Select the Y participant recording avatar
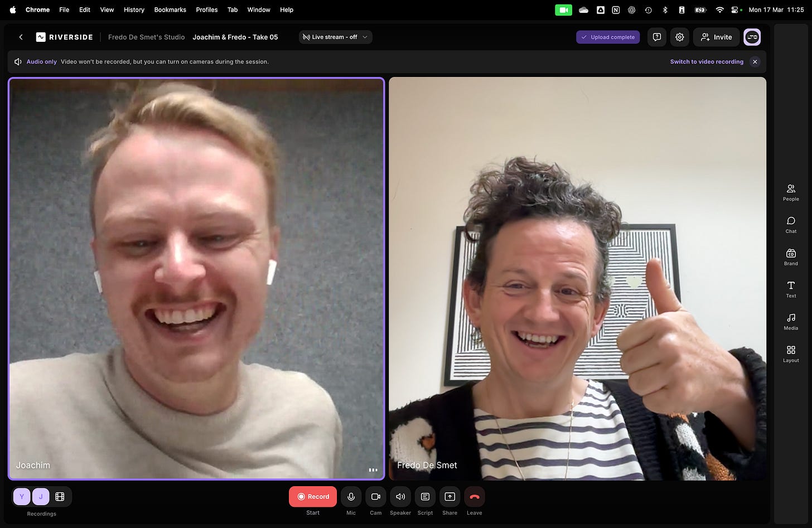 pos(22,496)
